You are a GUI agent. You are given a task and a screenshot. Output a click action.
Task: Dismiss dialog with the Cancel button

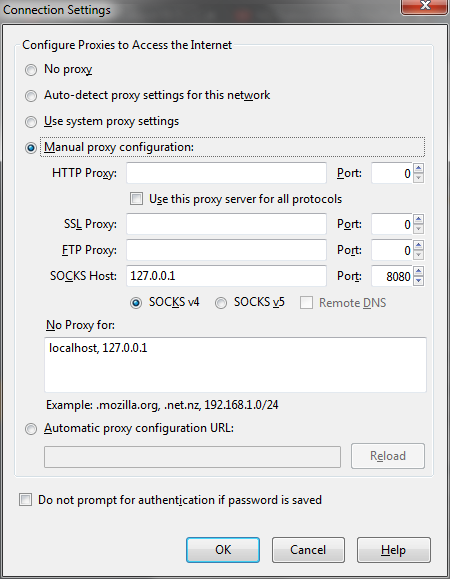[x=308, y=550]
